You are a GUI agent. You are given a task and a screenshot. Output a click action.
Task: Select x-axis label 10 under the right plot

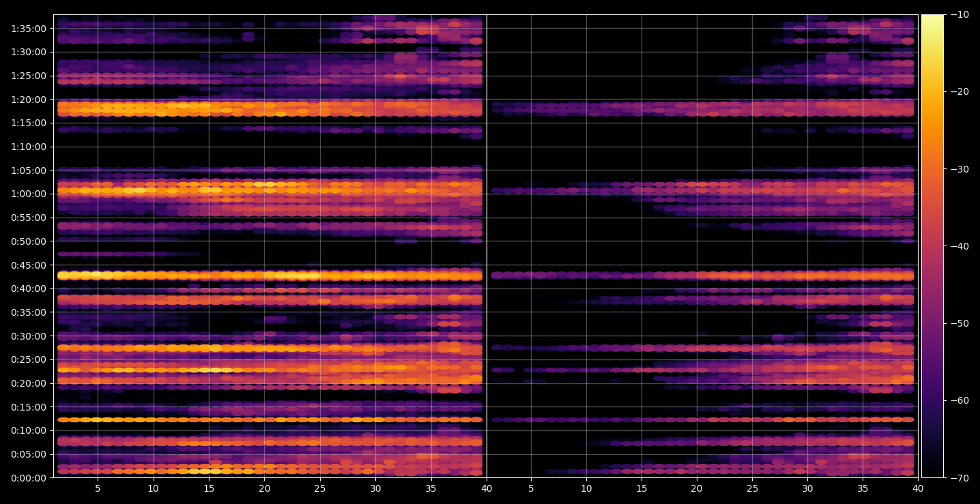click(586, 488)
